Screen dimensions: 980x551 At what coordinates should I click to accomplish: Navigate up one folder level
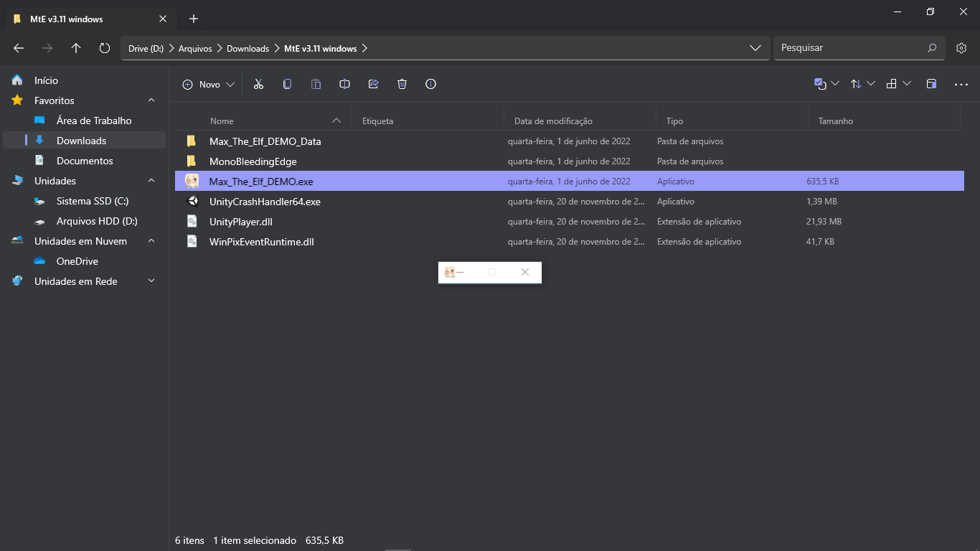tap(76, 48)
